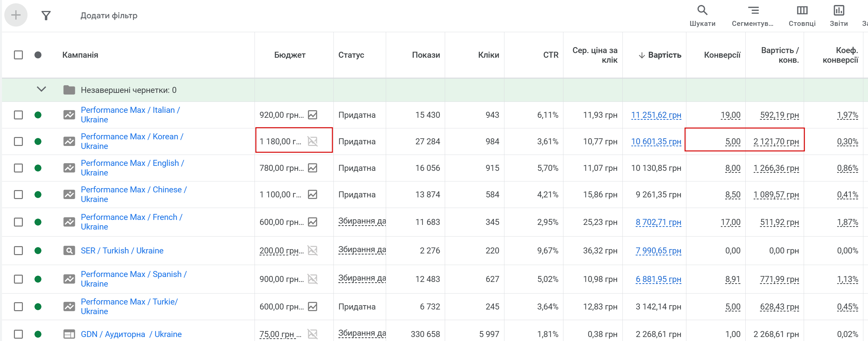868x341 pixels.
Task: Open the Звіти reports icon
Action: pyautogui.click(x=839, y=11)
